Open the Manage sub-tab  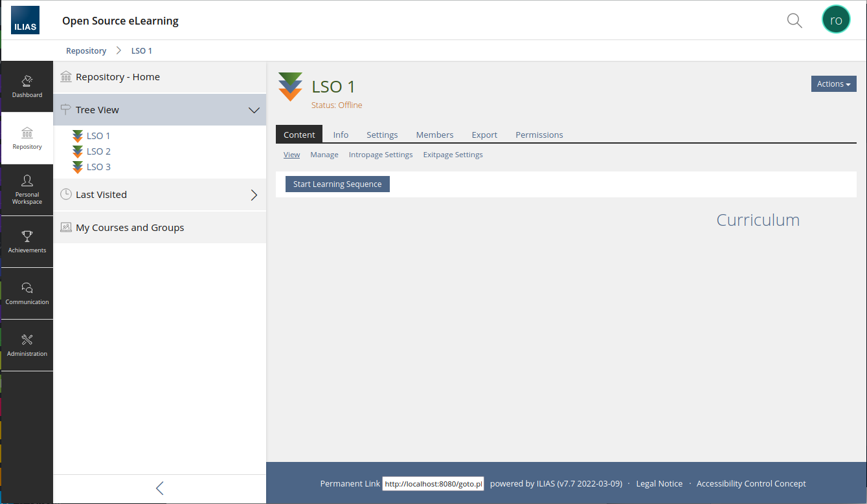coord(324,155)
